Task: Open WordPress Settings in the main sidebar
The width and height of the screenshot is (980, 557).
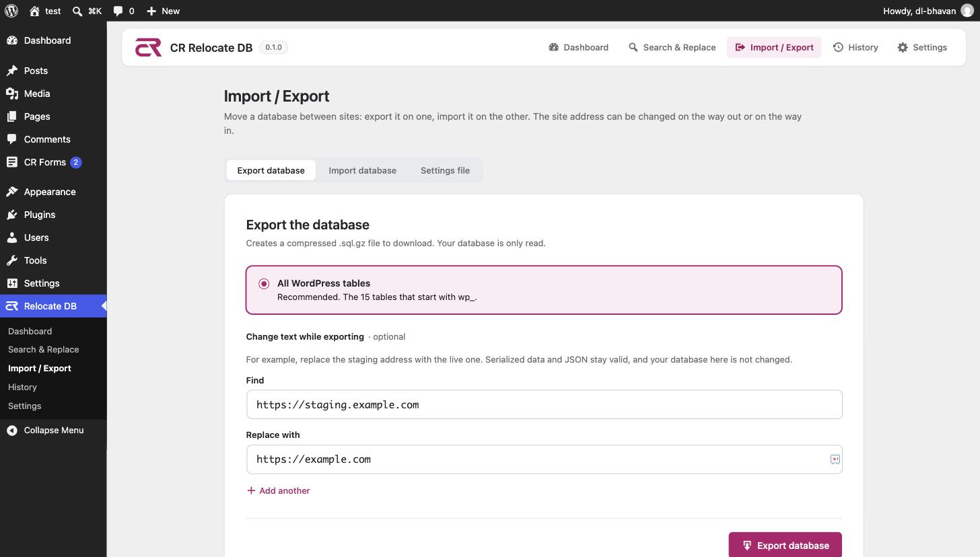Action: point(53,283)
